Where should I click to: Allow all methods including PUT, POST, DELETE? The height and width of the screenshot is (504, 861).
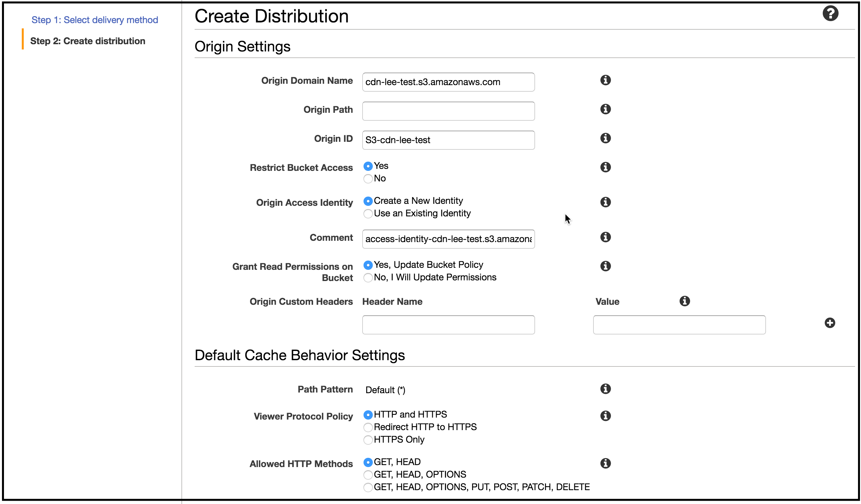point(368,487)
